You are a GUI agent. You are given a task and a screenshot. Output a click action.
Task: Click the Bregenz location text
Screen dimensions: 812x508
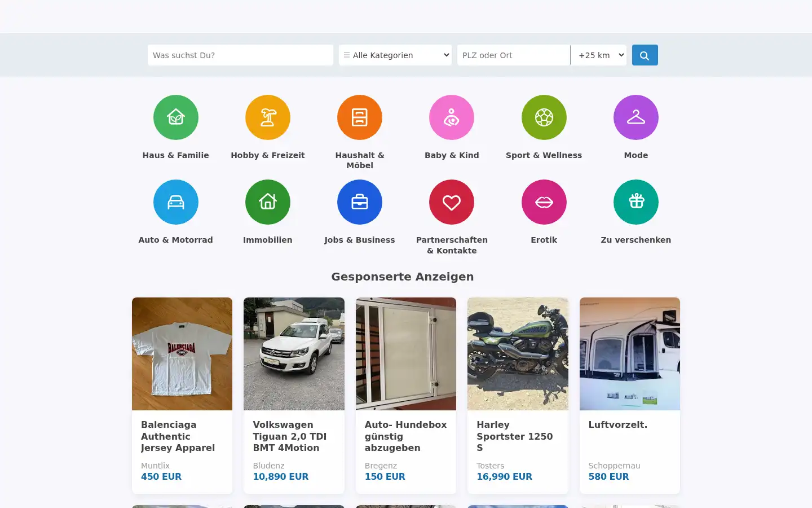pos(381,466)
